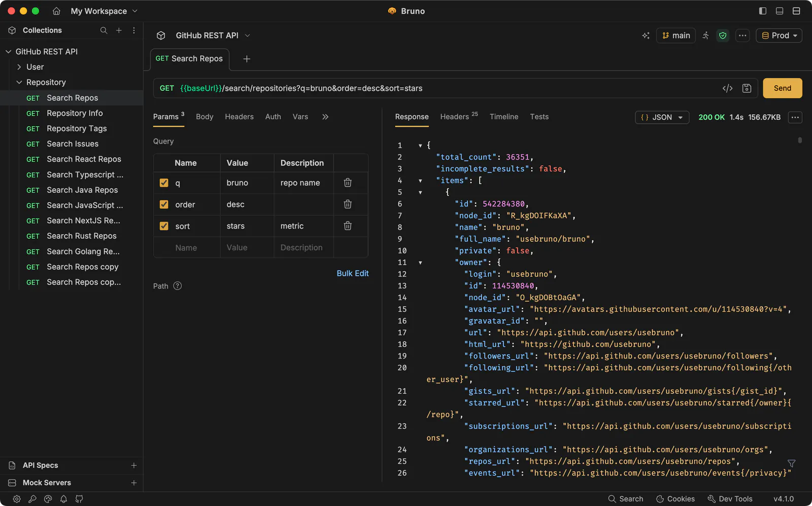The image size is (812, 506).
Task: Collapse the Repository folder
Action: (41, 82)
